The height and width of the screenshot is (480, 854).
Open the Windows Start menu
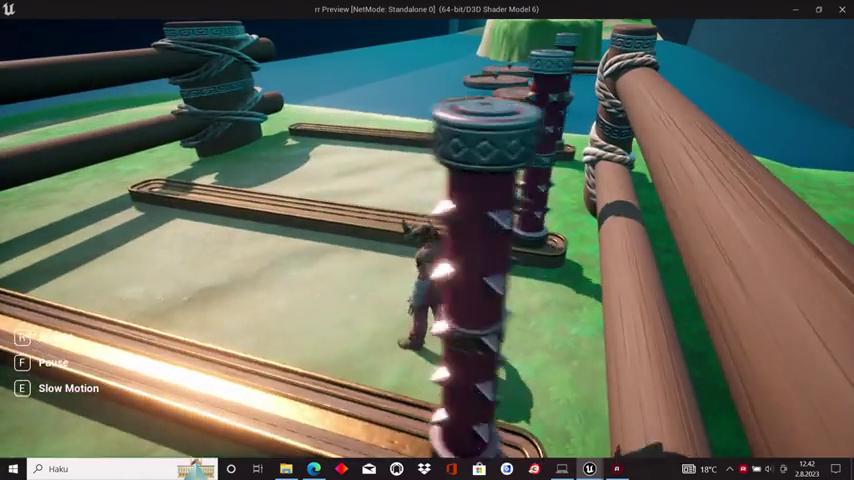(x=13, y=469)
